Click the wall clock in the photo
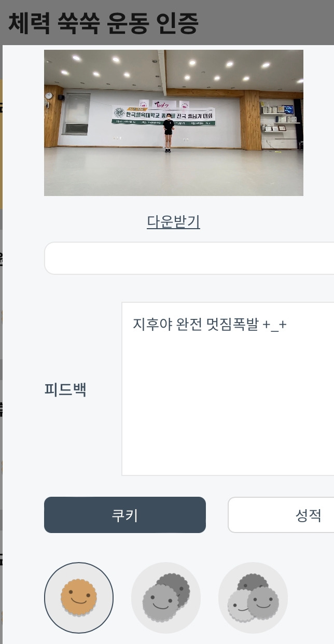The image size is (334, 644). click(x=49, y=96)
